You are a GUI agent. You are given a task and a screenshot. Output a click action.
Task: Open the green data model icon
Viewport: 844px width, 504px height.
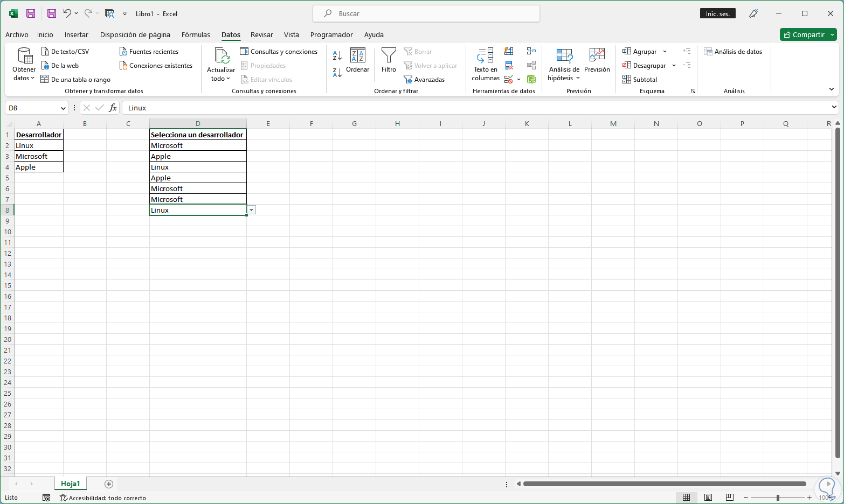pyautogui.click(x=531, y=79)
